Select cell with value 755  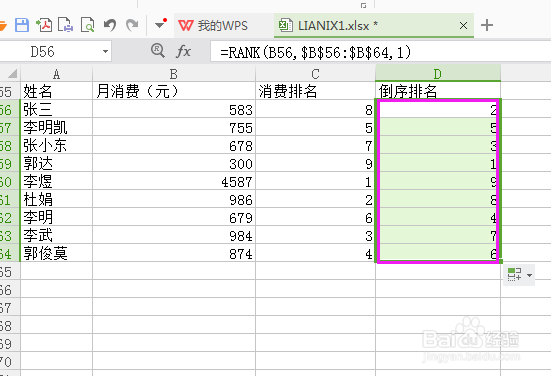pos(174,127)
